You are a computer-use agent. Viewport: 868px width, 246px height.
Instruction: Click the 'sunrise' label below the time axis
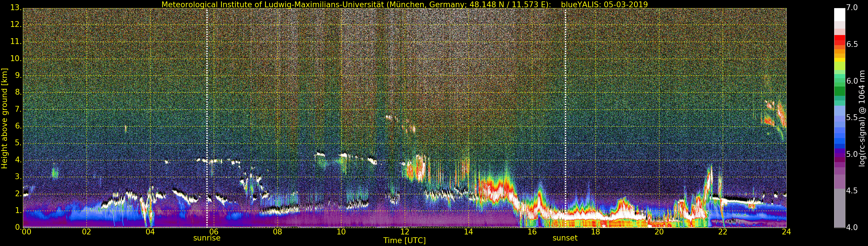point(207,238)
